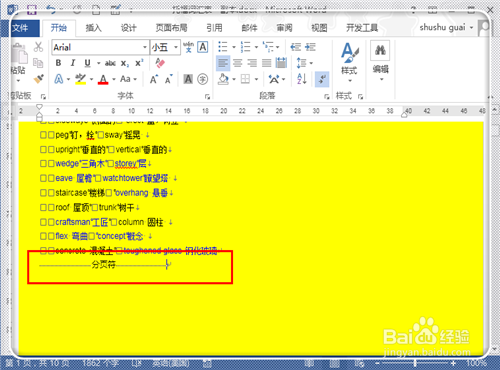Screen dimensions: 500x370
Task: Open shushu guai account menu
Action: [446, 27]
